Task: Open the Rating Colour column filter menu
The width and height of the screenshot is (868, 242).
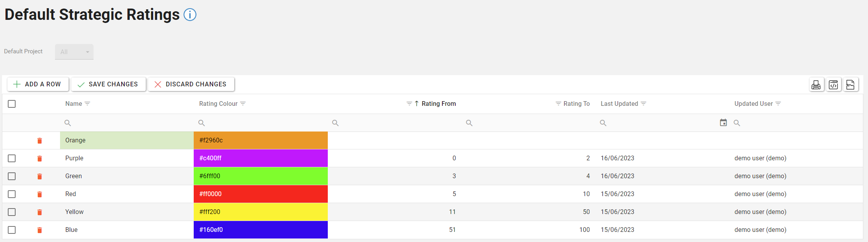Action: [x=243, y=103]
